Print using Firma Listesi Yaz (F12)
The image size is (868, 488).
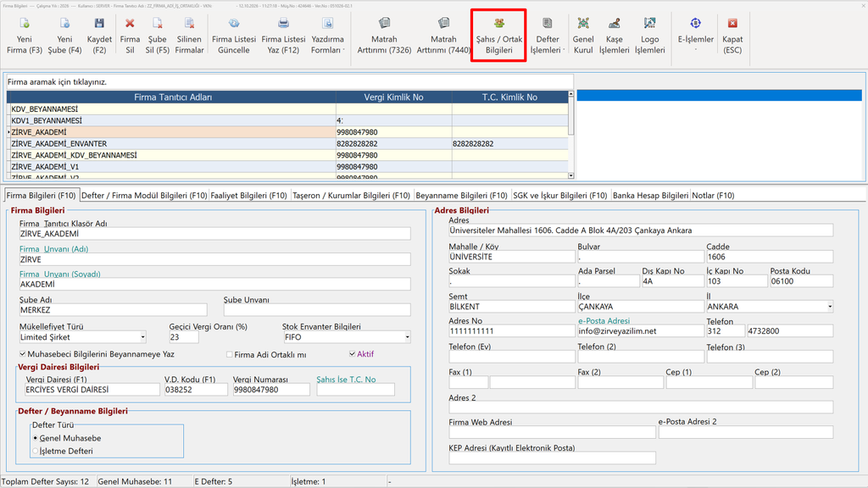click(283, 36)
